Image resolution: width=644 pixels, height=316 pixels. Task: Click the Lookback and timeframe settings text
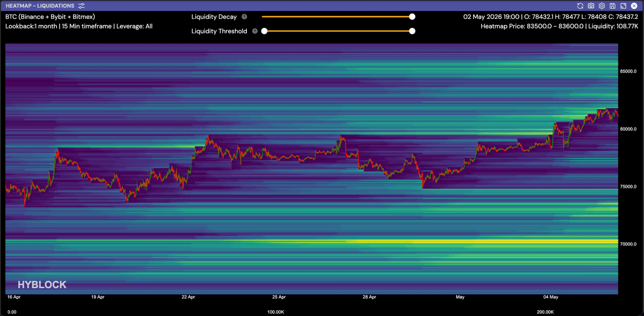(79, 26)
